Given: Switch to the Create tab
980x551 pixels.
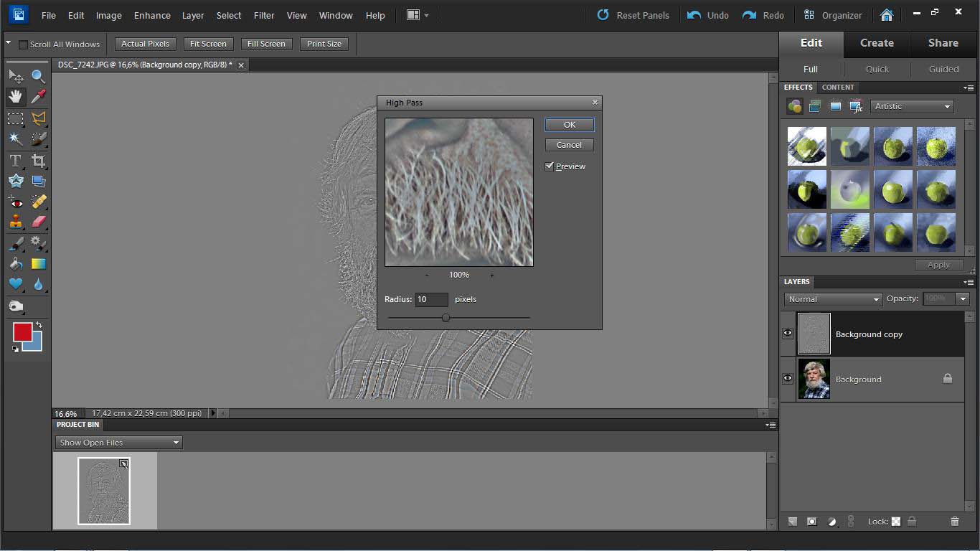Looking at the screenshot, I should [877, 43].
